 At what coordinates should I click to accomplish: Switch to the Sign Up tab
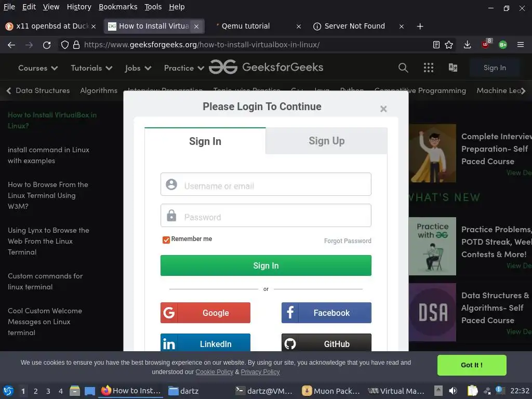tap(326, 141)
